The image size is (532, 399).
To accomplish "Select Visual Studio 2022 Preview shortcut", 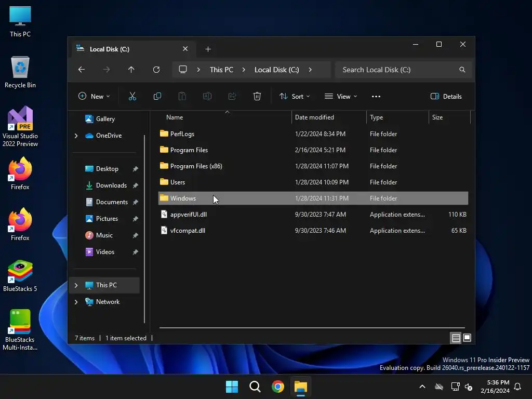I will [20, 126].
